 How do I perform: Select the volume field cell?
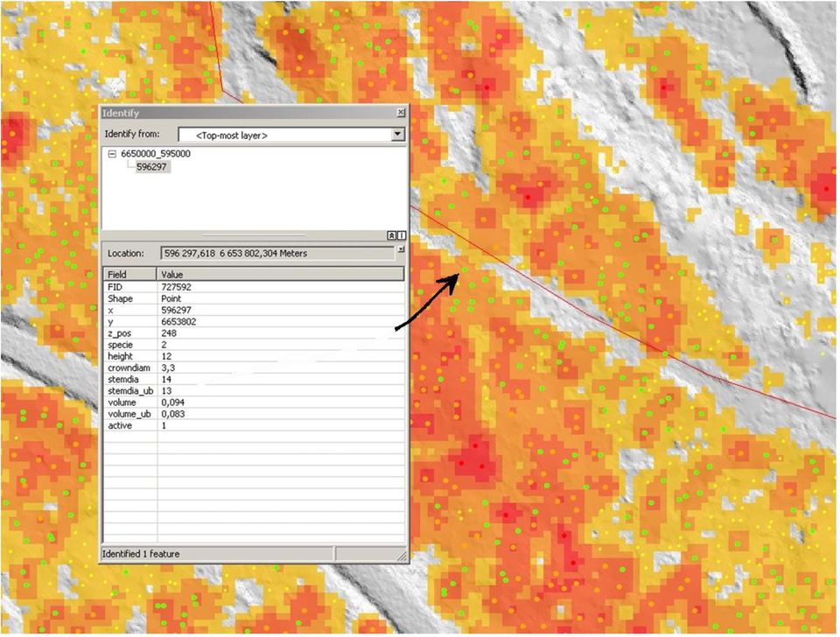pyautogui.click(x=130, y=402)
